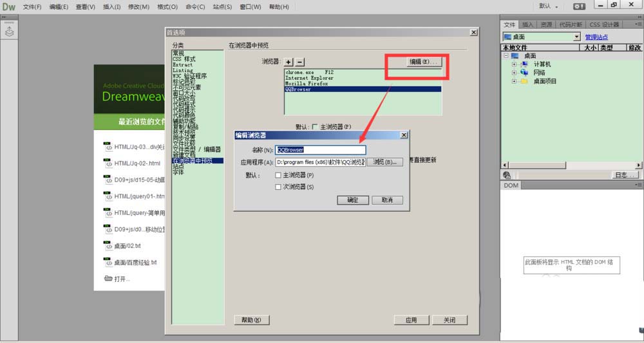Enable 主浏览器 (P) checkbox in edit dialog

click(278, 175)
